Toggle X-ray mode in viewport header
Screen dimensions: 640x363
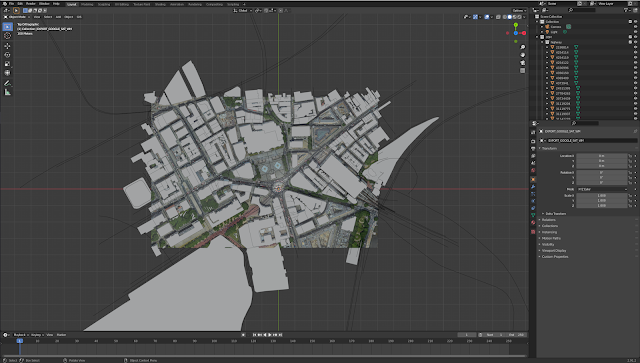tap(498, 17)
